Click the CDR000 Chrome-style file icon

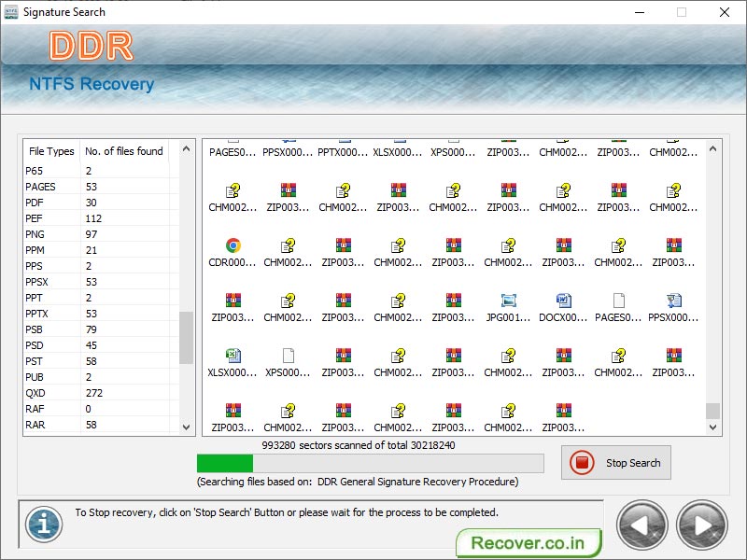tap(232, 247)
